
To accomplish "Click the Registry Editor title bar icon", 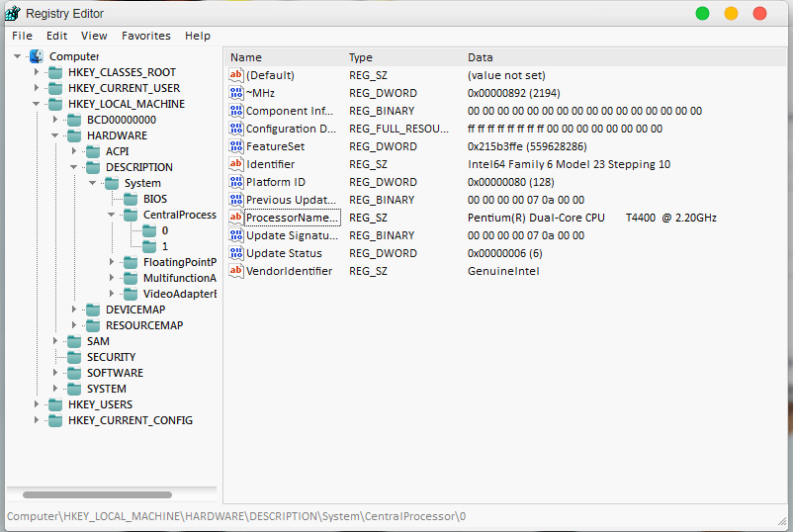I will (x=13, y=14).
